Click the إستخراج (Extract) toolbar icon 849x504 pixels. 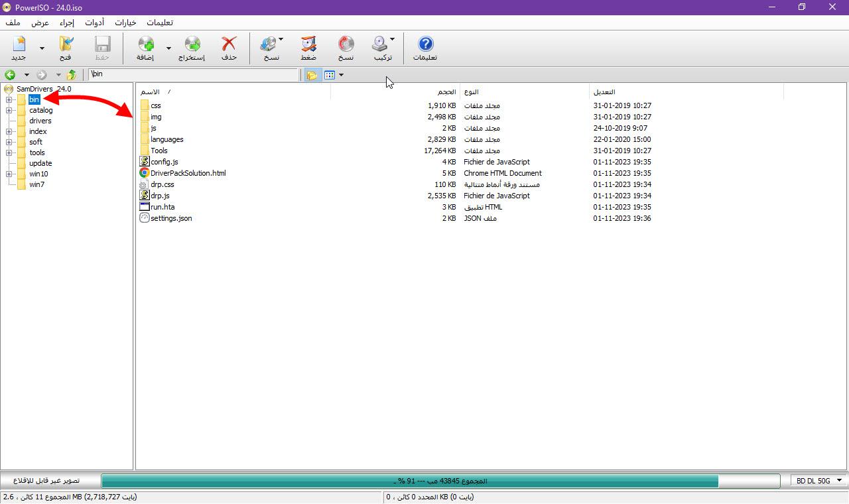click(x=192, y=44)
